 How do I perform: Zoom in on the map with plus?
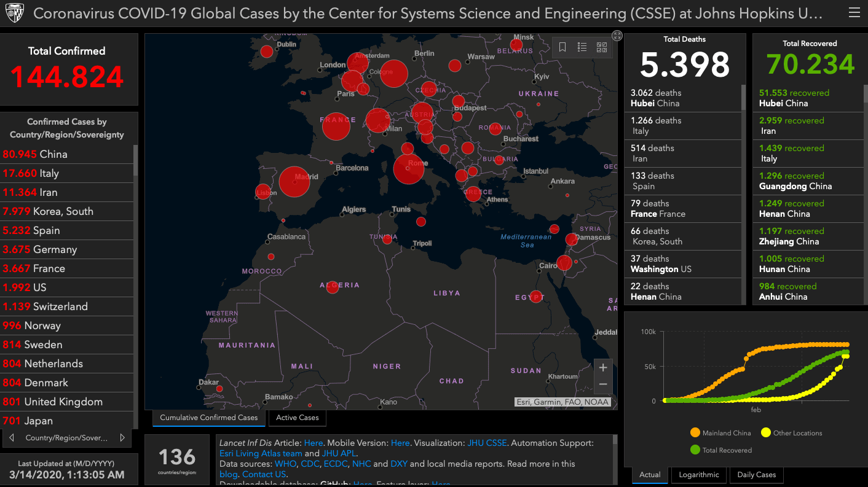pos(603,367)
